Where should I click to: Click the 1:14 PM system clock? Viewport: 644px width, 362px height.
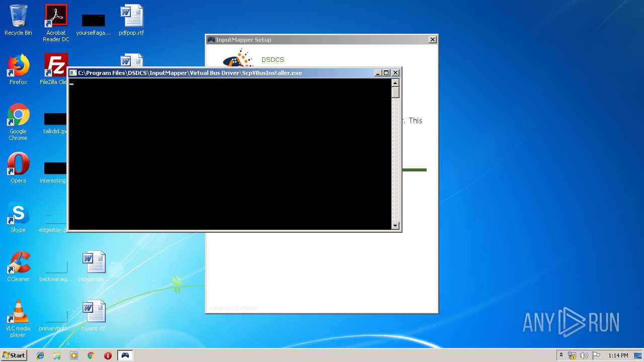(x=618, y=355)
